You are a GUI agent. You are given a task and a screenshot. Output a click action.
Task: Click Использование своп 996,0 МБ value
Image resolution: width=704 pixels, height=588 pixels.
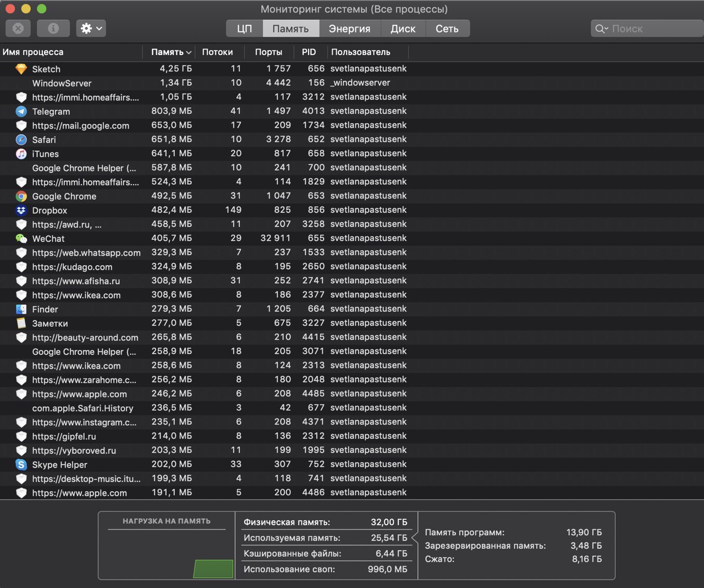(387, 569)
